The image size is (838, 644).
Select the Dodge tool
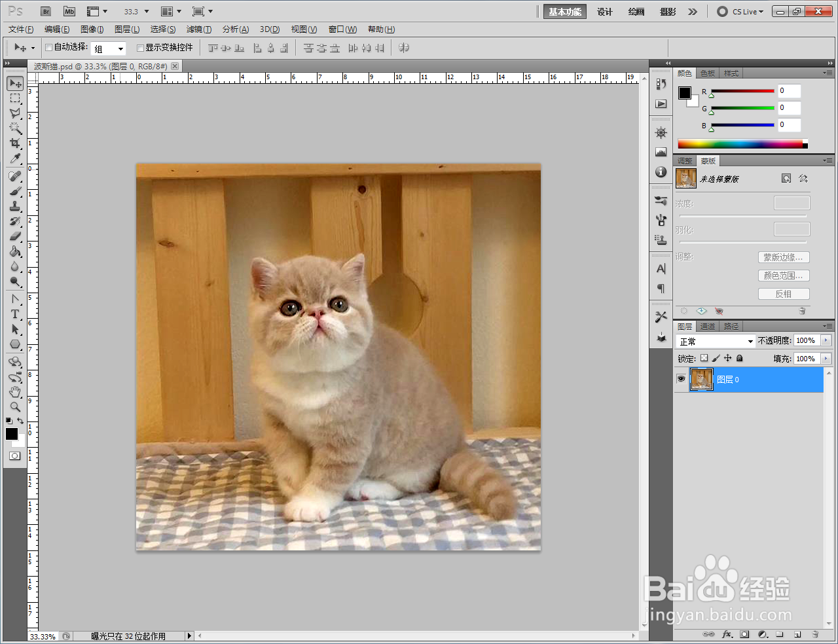[x=15, y=282]
